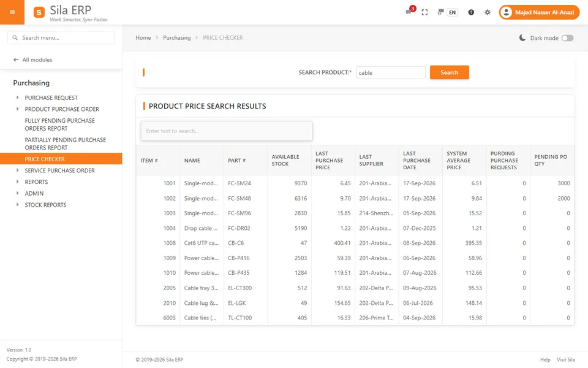
Task: Click the magnifier icon in menu search
Action: point(15,37)
